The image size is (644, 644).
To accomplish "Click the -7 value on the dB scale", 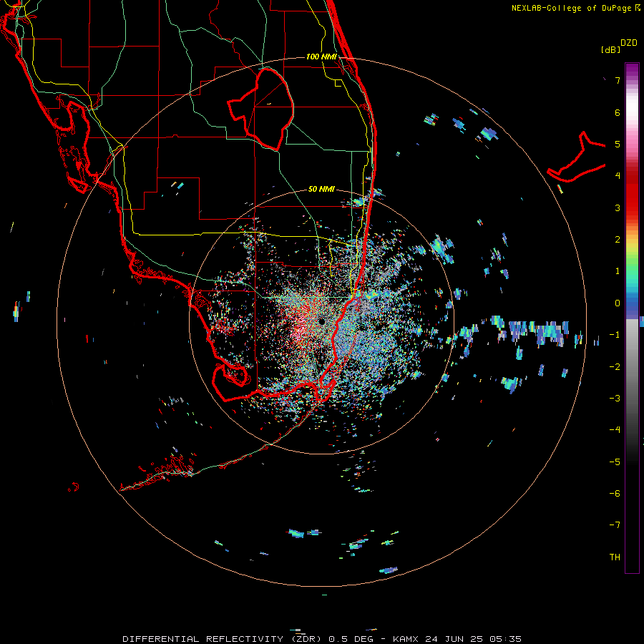I will 615,525.
